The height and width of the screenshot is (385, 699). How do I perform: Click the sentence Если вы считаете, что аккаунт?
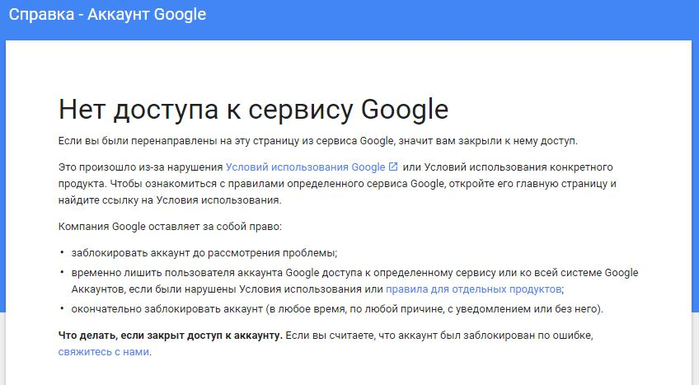click(x=439, y=335)
